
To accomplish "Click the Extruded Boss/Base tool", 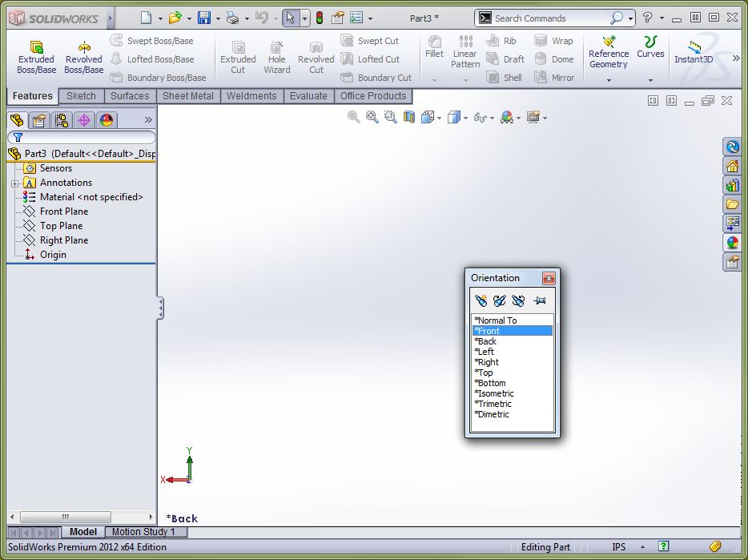I will tap(36, 58).
